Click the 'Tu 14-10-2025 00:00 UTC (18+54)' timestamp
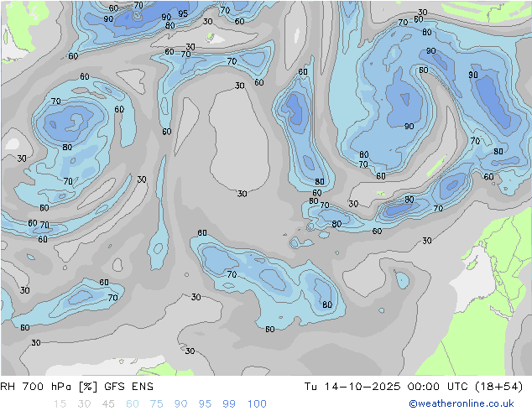This screenshot has height=411, width=532. [414, 387]
